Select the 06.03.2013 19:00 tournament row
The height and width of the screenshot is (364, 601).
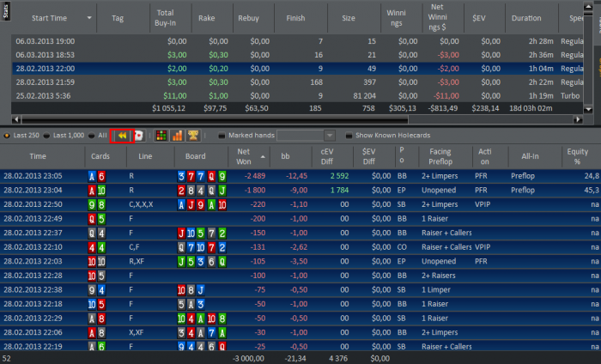[297, 41]
